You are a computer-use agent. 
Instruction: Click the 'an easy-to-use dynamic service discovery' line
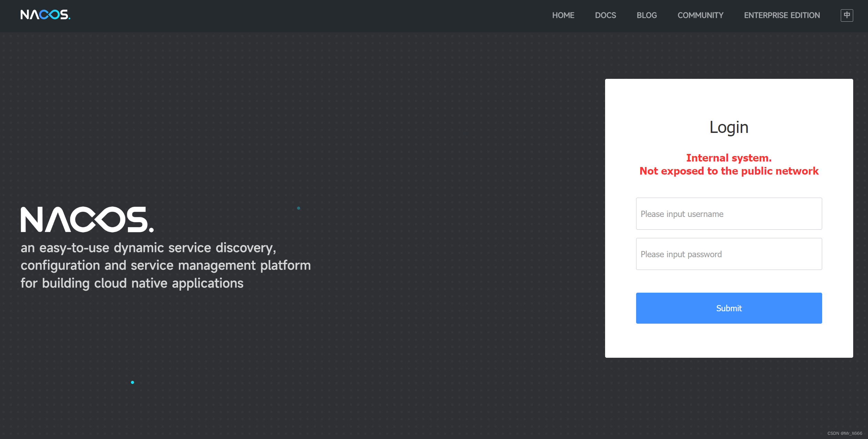coord(148,248)
